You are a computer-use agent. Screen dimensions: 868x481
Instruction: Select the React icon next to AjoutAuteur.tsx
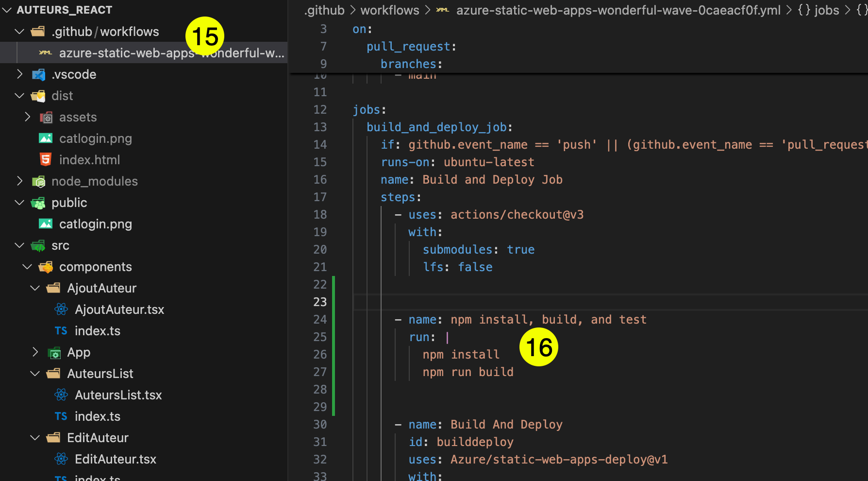click(61, 309)
